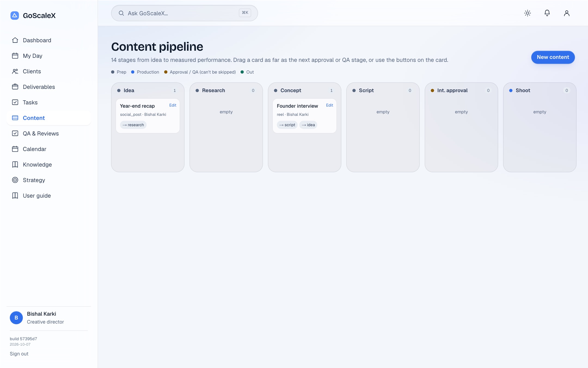This screenshot has height=368, width=588.
Task: Click the Calendar sidebar icon
Action: tap(15, 149)
